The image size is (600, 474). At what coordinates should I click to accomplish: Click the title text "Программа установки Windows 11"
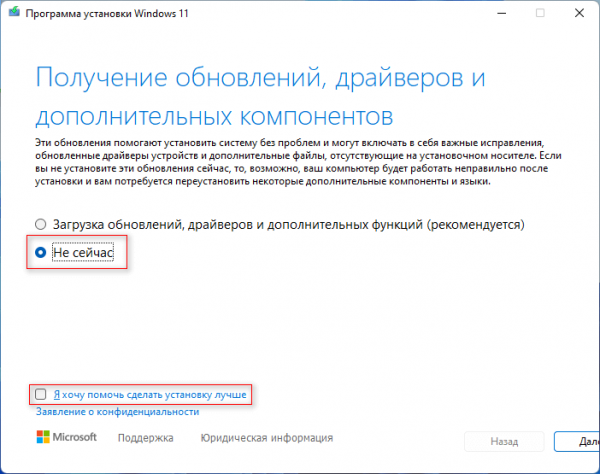coord(107,13)
